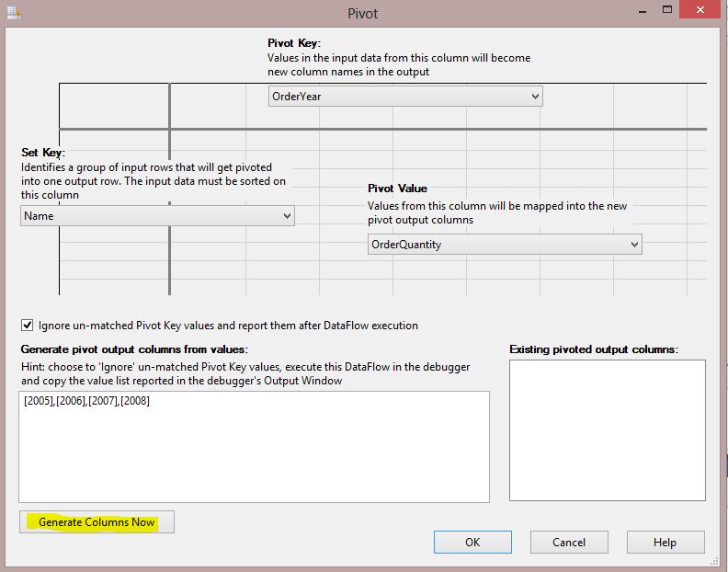Open the Pivot Key dropdown showing OrderYear
728x572 pixels.
point(404,97)
